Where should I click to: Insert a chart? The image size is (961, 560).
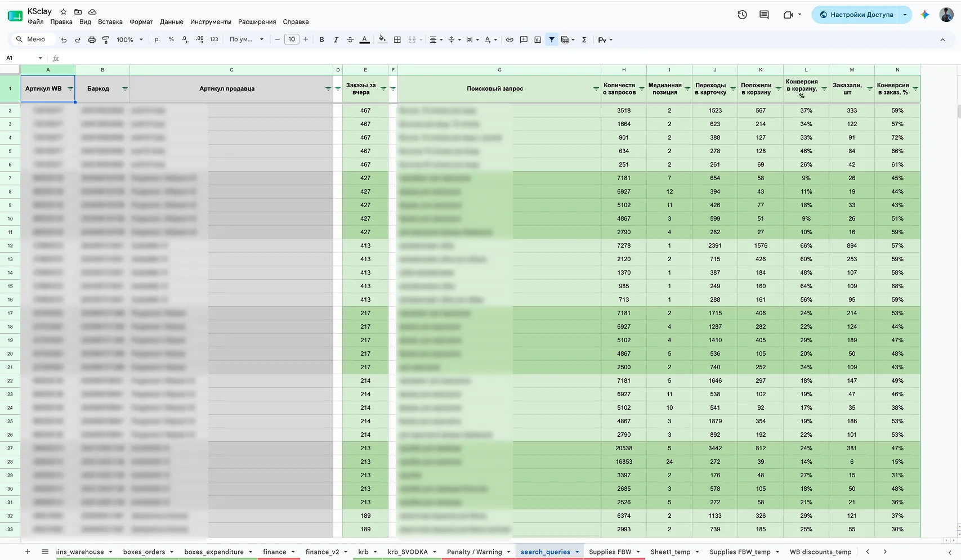point(538,40)
